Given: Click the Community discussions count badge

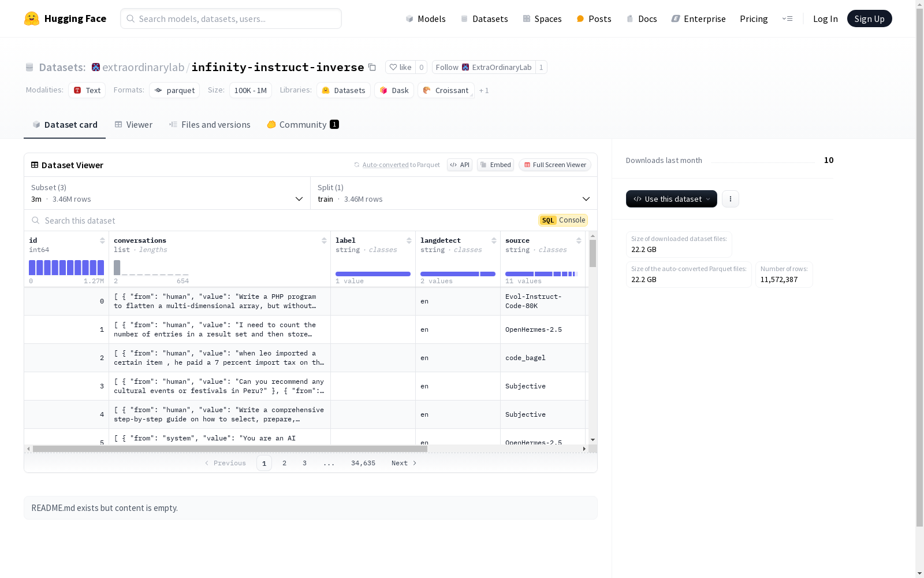Looking at the screenshot, I should tap(334, 124).
